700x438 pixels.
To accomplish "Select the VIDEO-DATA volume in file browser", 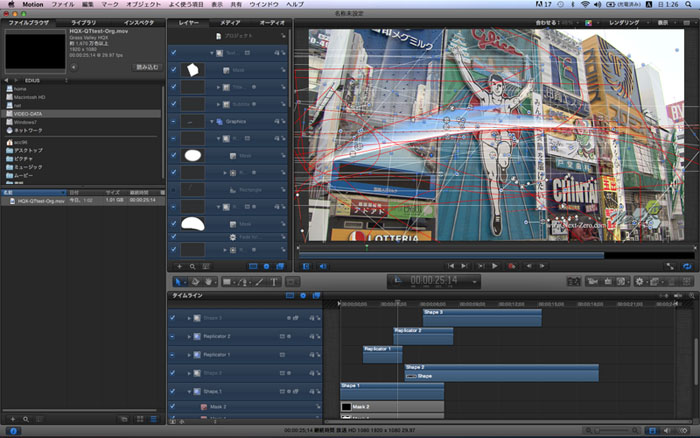I will click(82, 114).
